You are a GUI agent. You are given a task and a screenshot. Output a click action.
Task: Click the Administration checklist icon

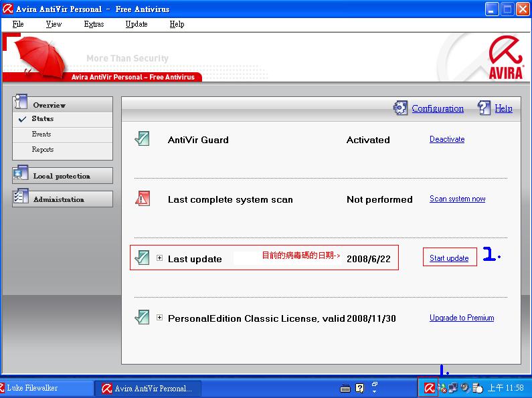pos(21,197)
